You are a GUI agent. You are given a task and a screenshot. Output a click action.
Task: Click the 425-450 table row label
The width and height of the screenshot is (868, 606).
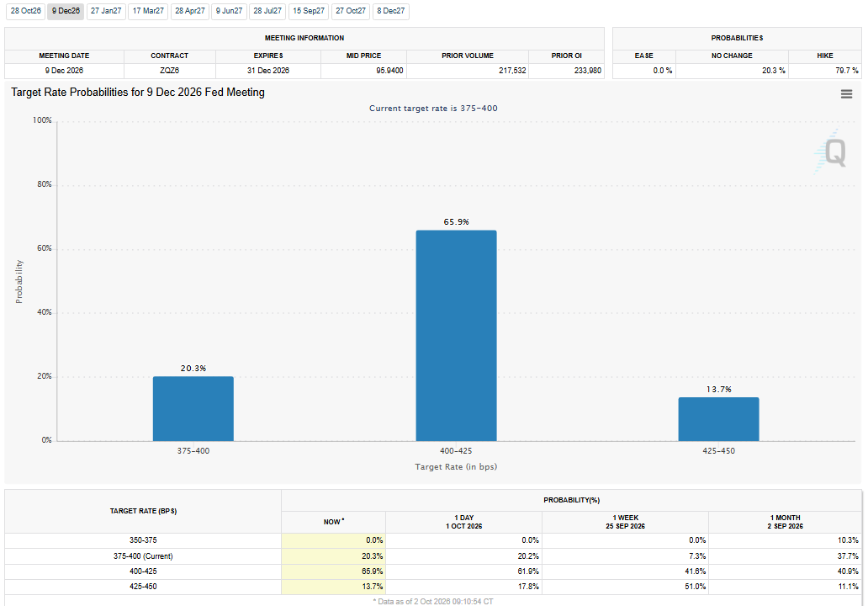[143, 587]
